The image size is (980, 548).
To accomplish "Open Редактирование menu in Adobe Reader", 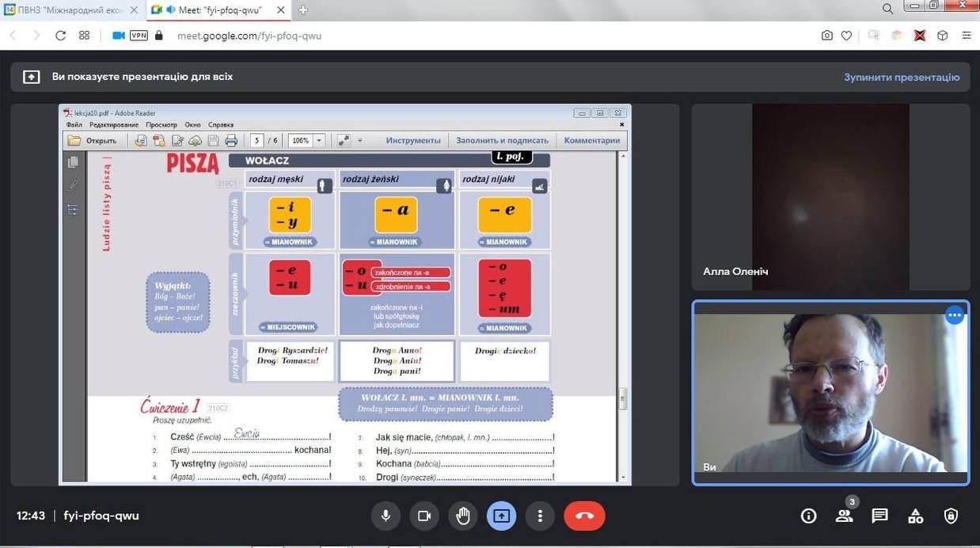I will click(114, 124).
